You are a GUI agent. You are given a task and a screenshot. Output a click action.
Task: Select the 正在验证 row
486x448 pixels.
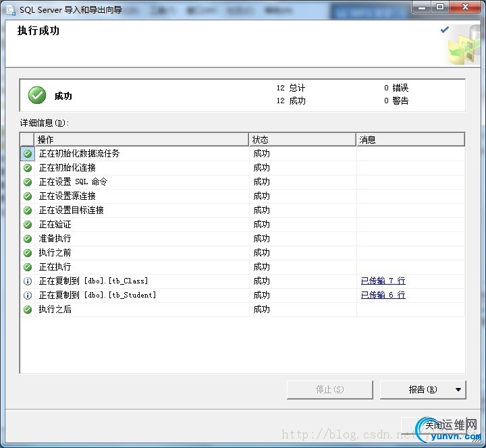[242, 224]
